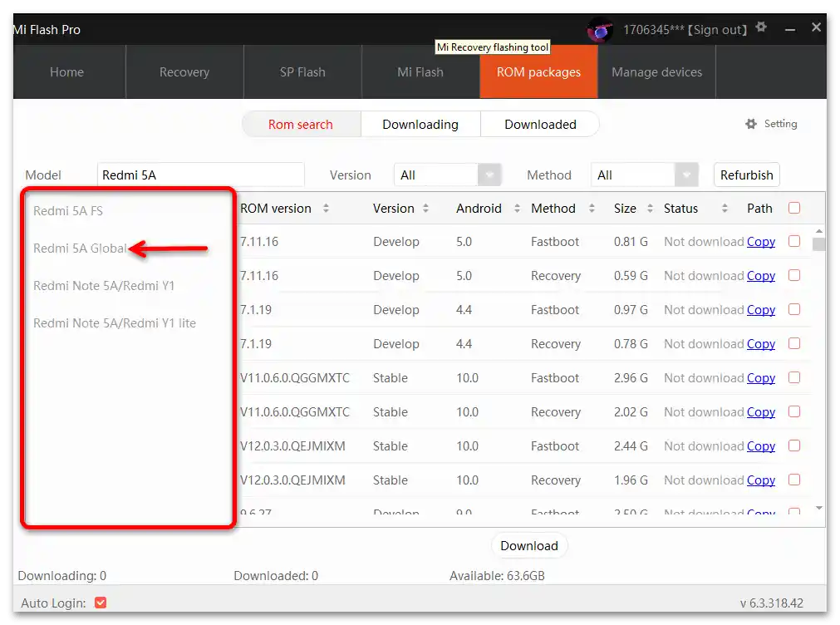Click version label v 6.3.318.42
The height and width of the screenshot is (625, 840).
(771, 603)
